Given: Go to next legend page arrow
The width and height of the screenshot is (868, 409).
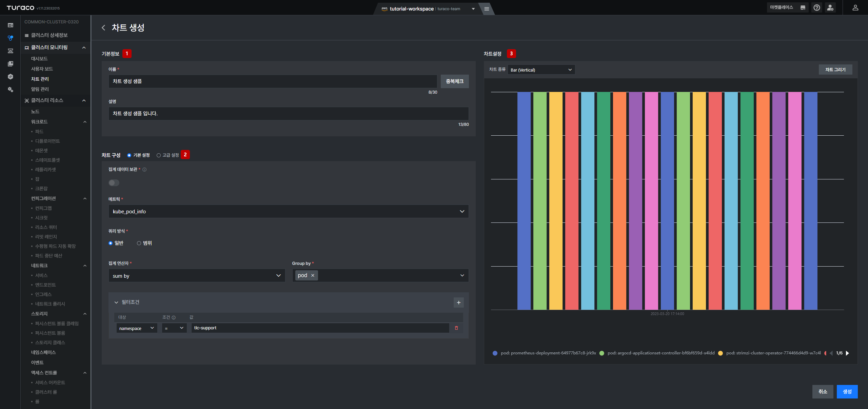Looking at the screenshot, I should click(847, 353).
